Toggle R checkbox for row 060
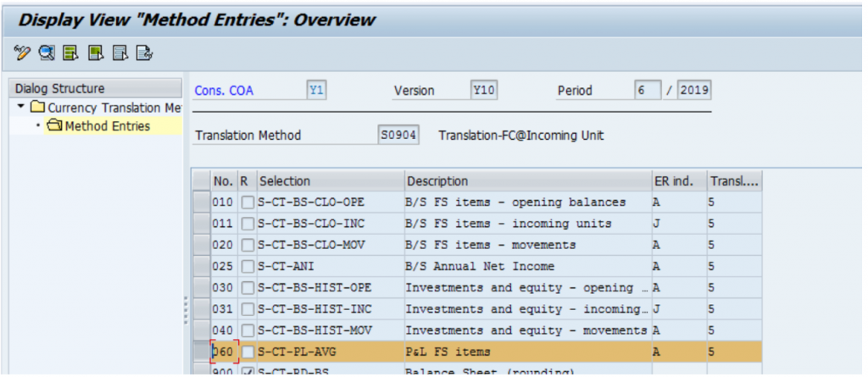 248,352
